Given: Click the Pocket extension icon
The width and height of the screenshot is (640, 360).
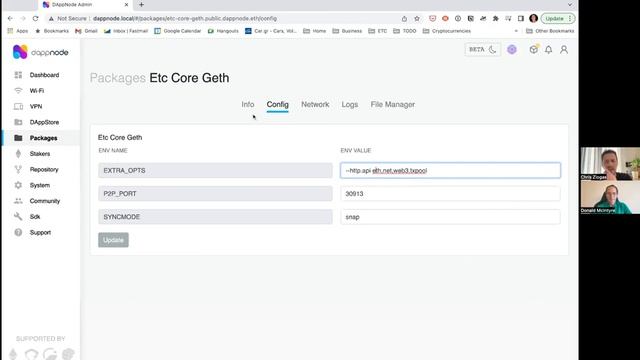Looking at the screenshot, I should (x=433, y=19).
